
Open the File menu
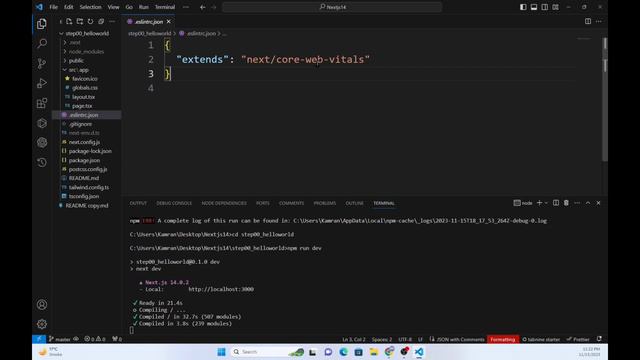pyautogui.click(x=53, y=7)
